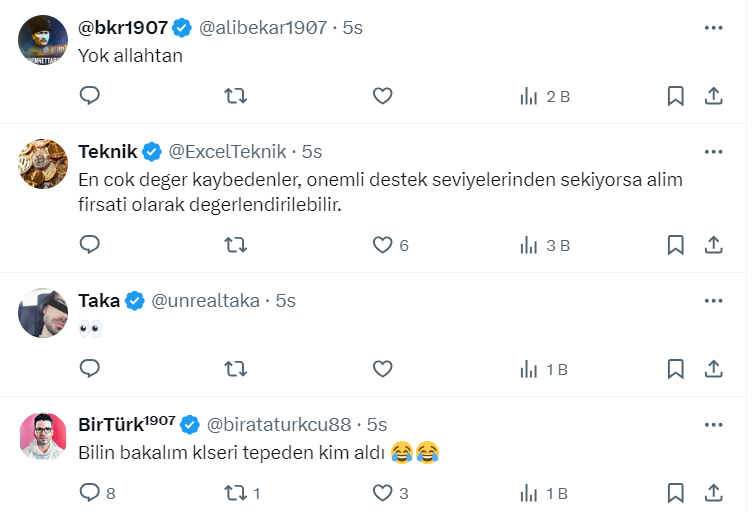This screenshot has height=512, width=752.
Task: Share the Teknik tweet
Action: click(714, 245)
